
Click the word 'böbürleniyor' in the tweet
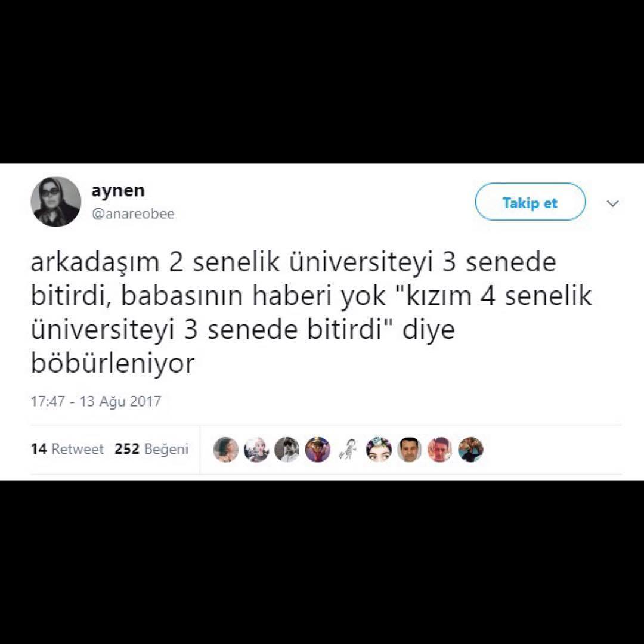point(113,363)
